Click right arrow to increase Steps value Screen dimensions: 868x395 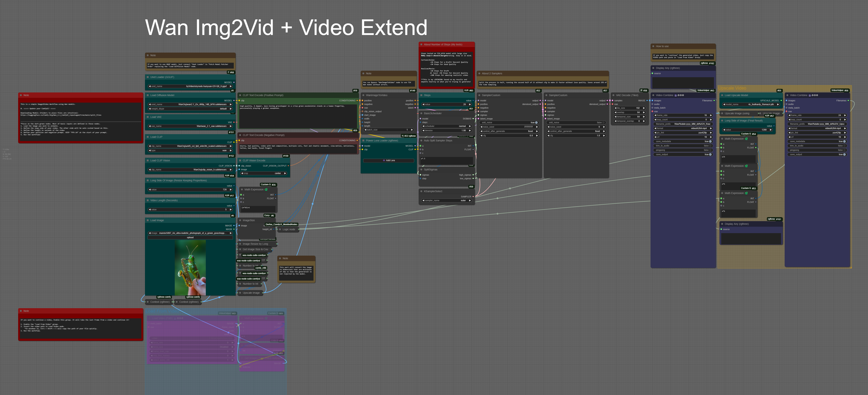(470, 104)
